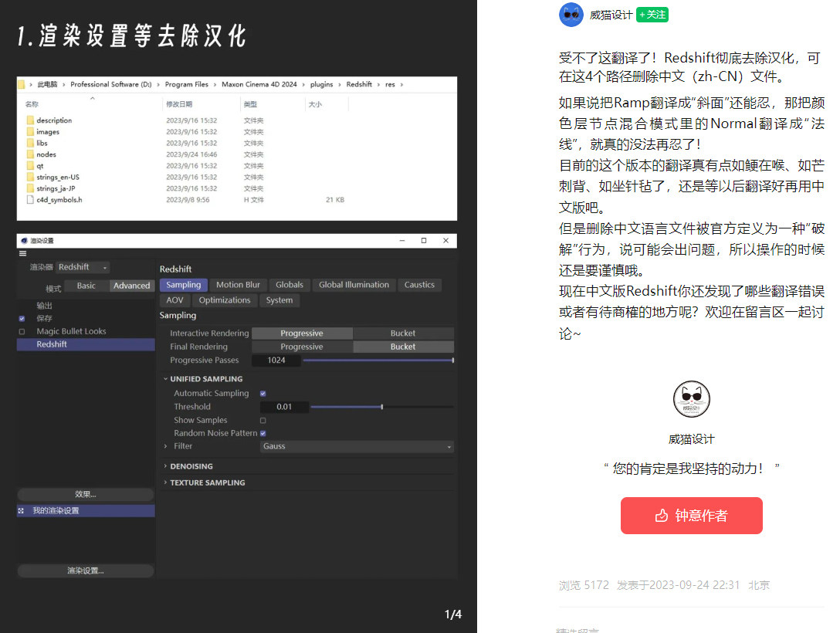Set Final Rendering to Bucket

(403, 347)
